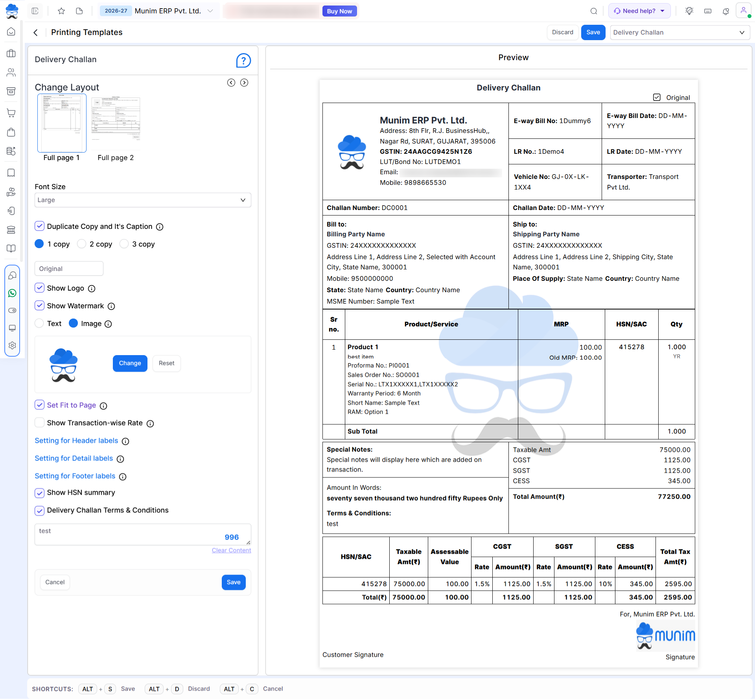Open the home icon in the sidebar
Viewport: 755px width, 700px height.
(11, 32)
